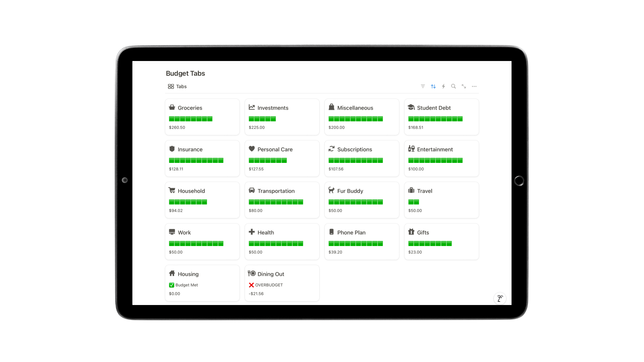
Task: Click the floating help button at bottom right
Action: click(500, 298)
